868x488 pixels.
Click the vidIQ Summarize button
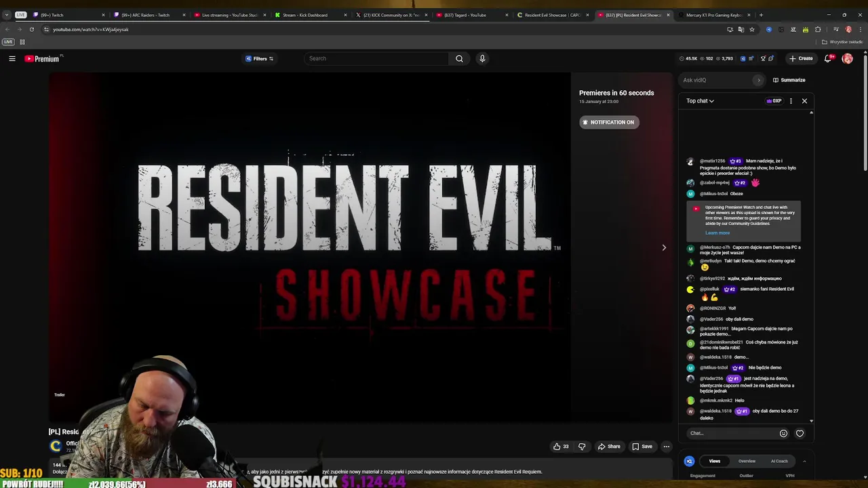coord(789,80)
